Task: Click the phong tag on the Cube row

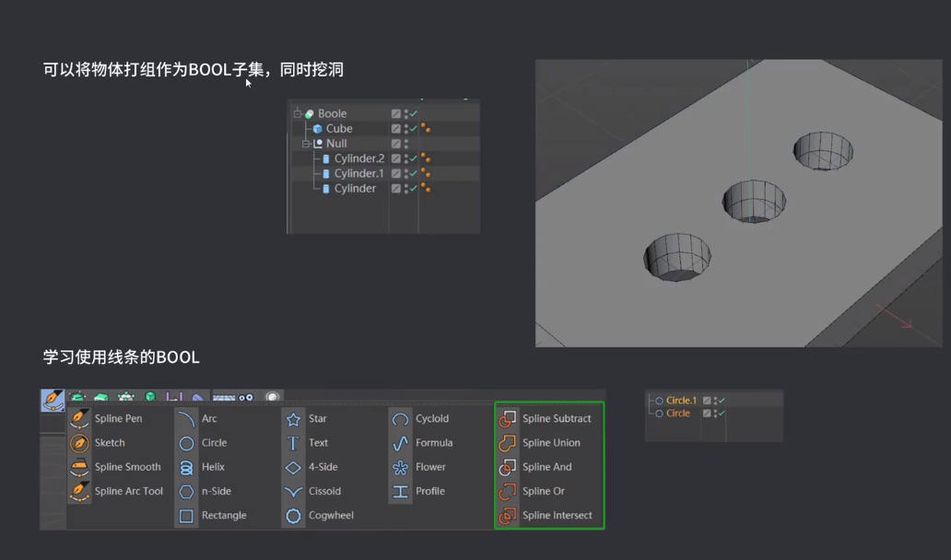Action: coord(426,128)
